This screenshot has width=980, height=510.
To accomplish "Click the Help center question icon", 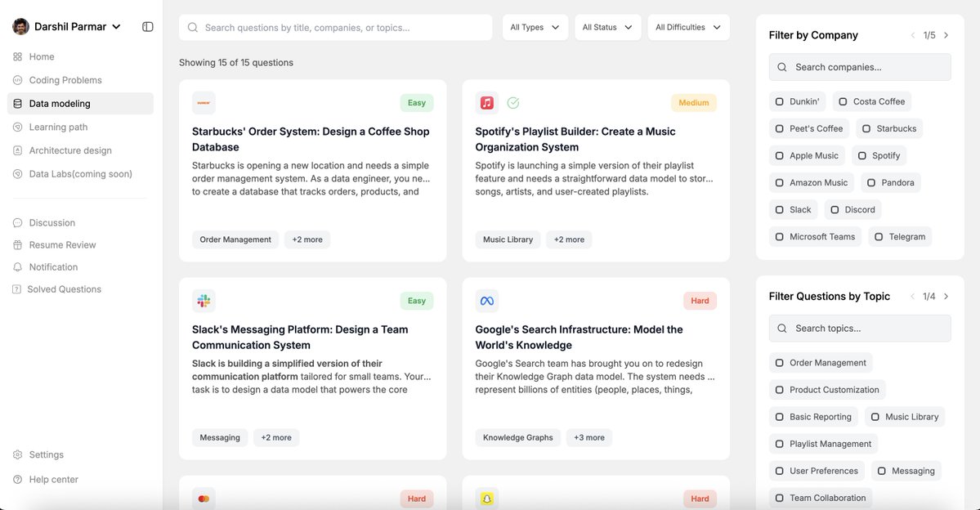I will (17, 480).
